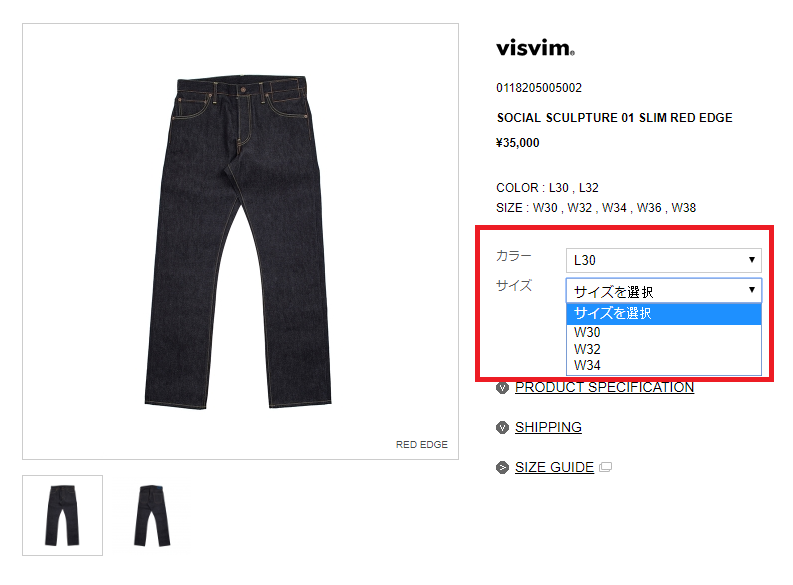Click the main jeans product image
The height and width of the screenshot is (585, 793).
point(240,241)
